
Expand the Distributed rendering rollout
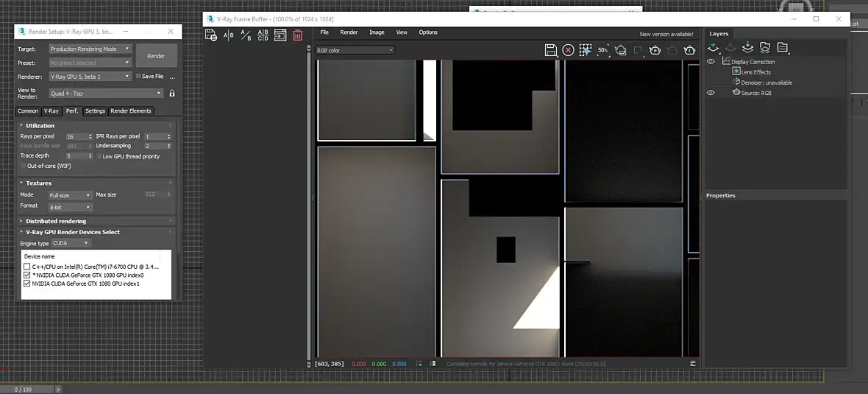point(55,221)
